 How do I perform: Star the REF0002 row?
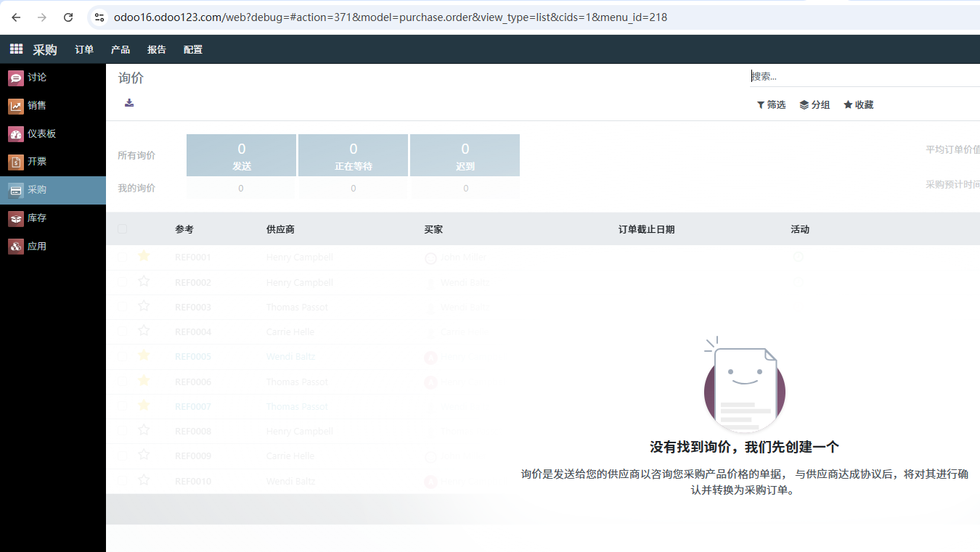pos(144,281)
